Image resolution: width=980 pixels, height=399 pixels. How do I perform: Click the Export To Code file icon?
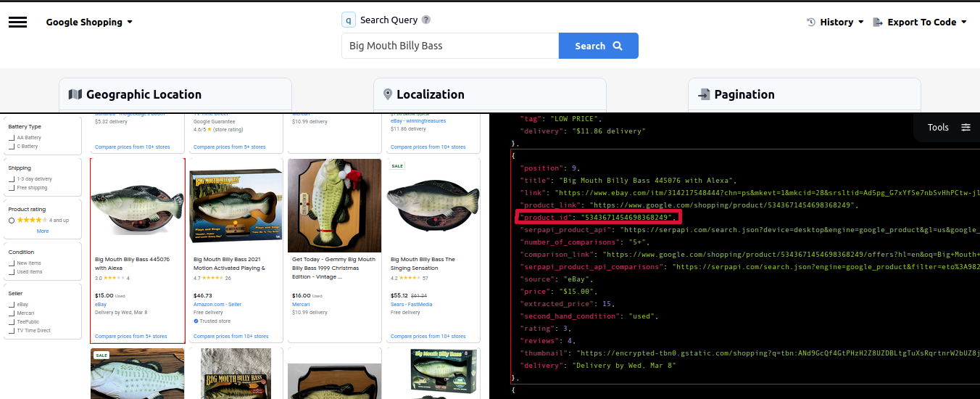pos(878,22)
